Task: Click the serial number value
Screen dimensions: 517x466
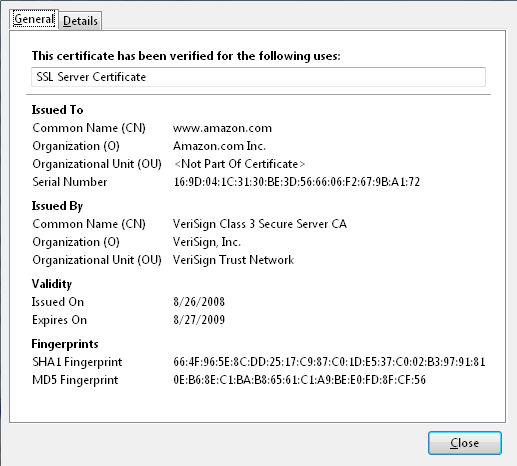Action: pyautogui.click(x=297, y=182)
